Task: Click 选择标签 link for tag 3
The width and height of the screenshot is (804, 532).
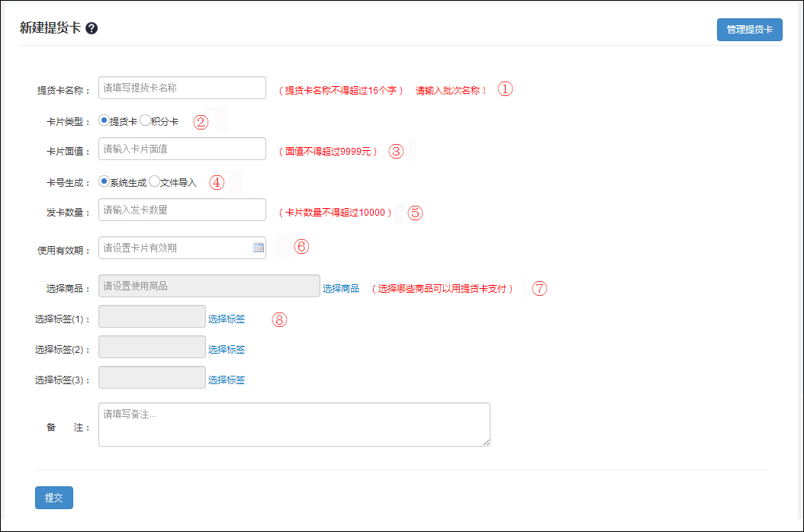Action: [227, 380]
